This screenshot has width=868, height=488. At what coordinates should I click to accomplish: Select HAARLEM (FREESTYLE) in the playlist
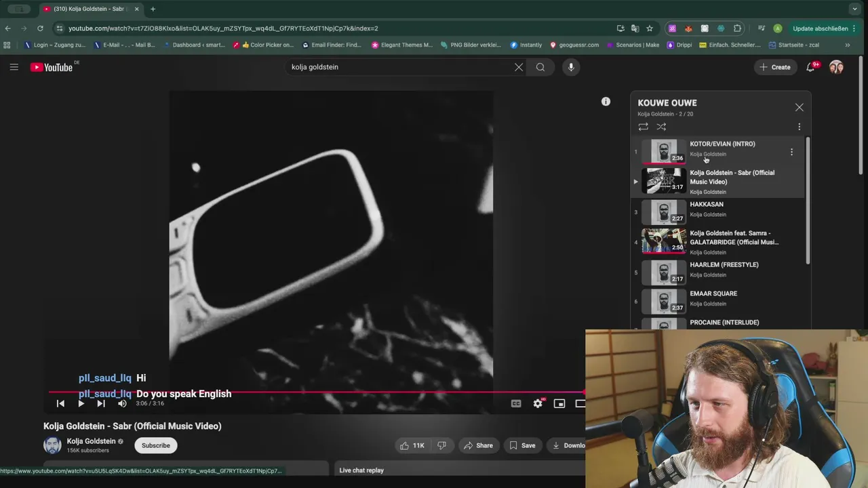point(718,272)
